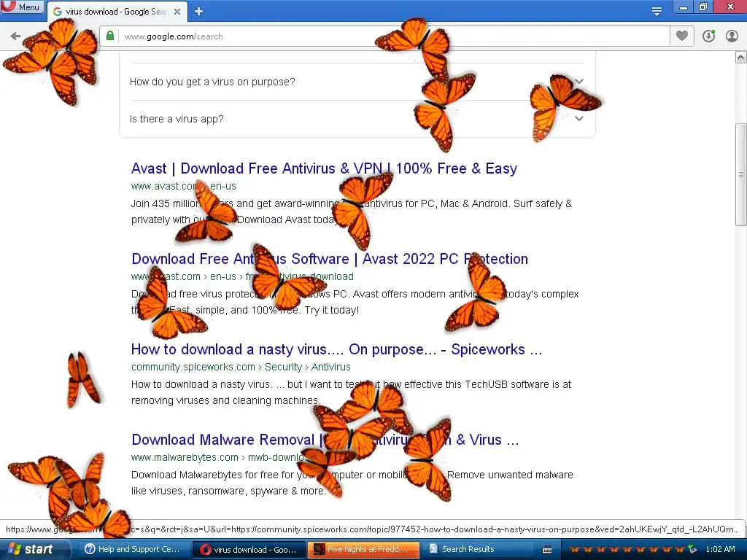Open 'Avast | Download Free Antivirus & VPN' result
This screenshot has width=747, height=560.
pyautogui.click(x=324, y=168)
